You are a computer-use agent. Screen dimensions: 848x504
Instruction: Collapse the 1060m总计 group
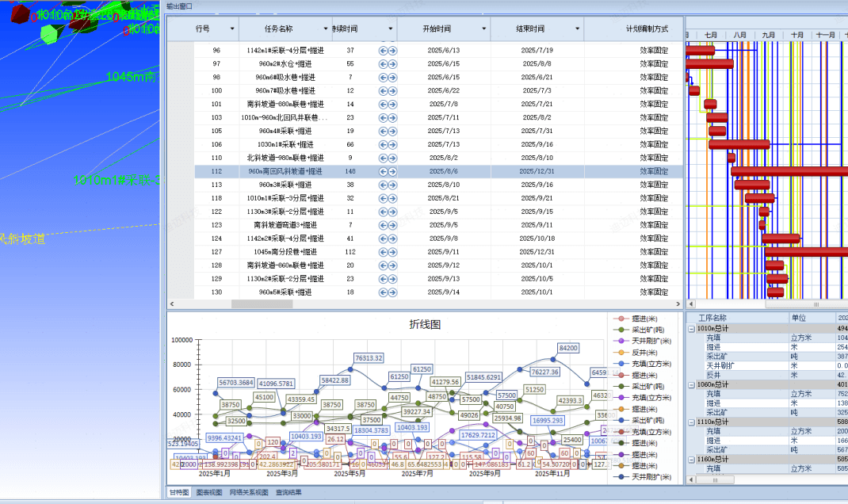[x=691, y=385]
